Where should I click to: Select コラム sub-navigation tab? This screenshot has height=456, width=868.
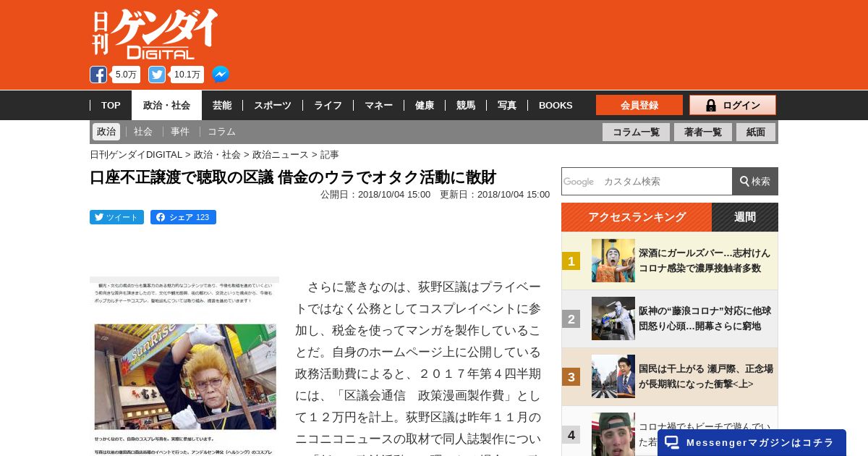[x=221, y=132]
